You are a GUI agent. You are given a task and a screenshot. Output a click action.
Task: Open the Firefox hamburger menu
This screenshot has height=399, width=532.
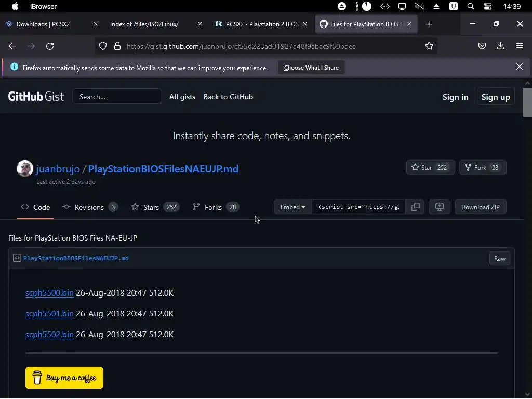[519, 46]
